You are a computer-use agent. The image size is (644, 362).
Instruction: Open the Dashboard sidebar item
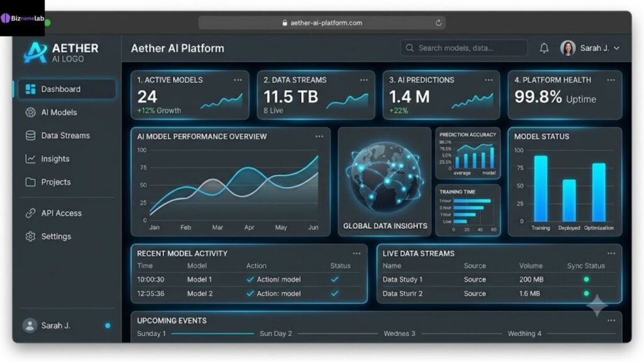point(67,89)
